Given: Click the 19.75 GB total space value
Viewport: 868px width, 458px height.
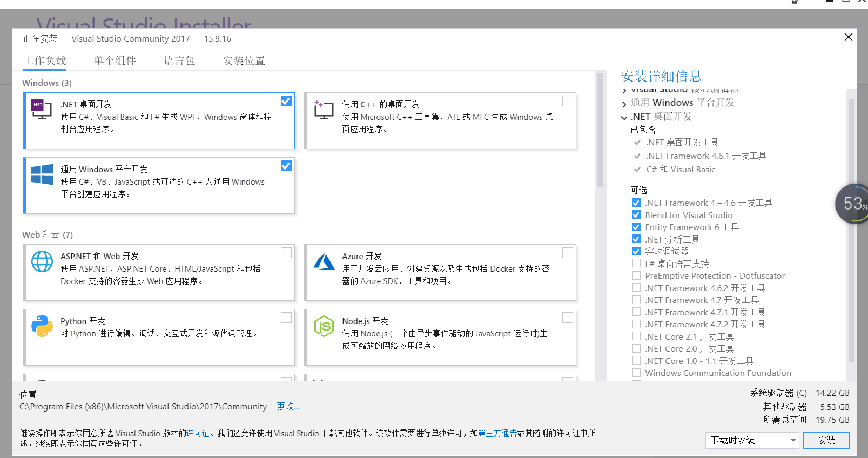Looking at the screenshot, I should click(x=832, y=420).
